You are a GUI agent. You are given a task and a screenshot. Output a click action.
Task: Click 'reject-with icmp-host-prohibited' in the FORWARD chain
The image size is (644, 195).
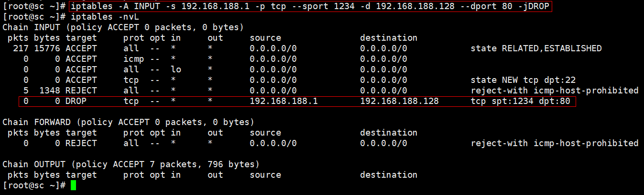[x=555, y=143]
